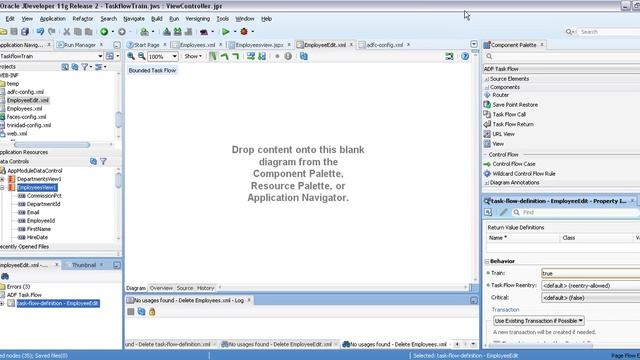640x360 pixels.
Task: Open the editor tab list dropdown arrow
Action: coord(474,44)
